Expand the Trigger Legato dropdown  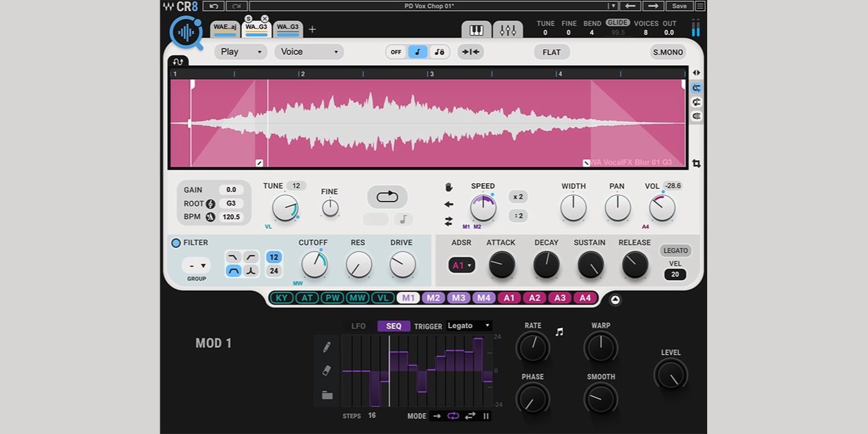coord(469,325)
